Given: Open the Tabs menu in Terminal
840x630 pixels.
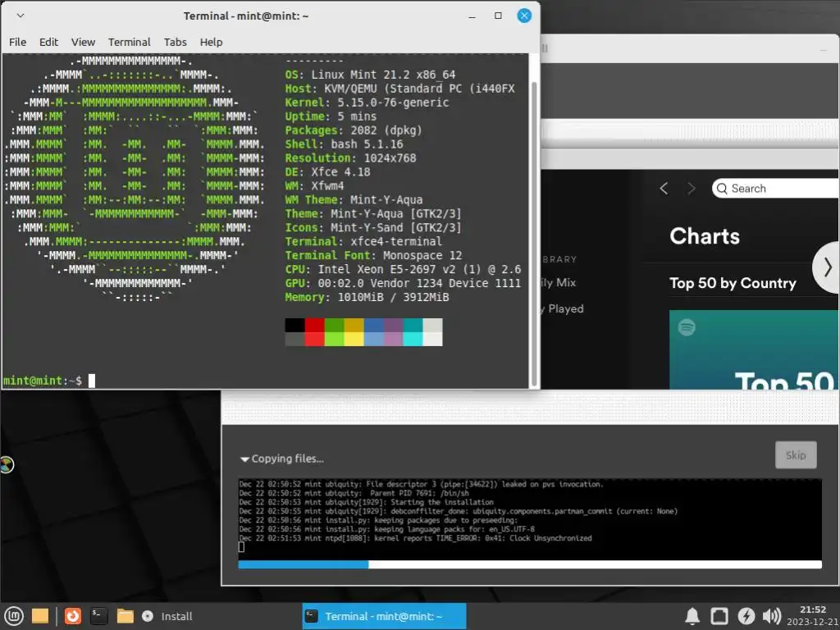Looking at the screenshot, I should pyautogui.click(x=176, y=42).
